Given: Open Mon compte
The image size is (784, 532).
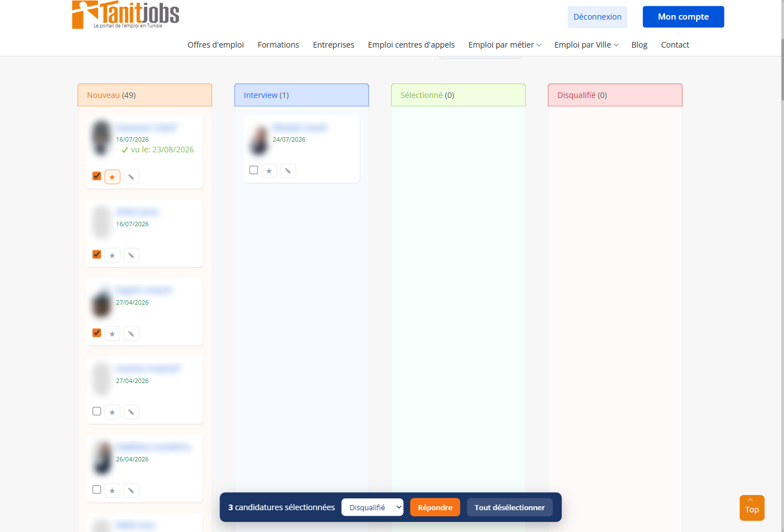Looking at the screenshot, I should click(683, 17).
